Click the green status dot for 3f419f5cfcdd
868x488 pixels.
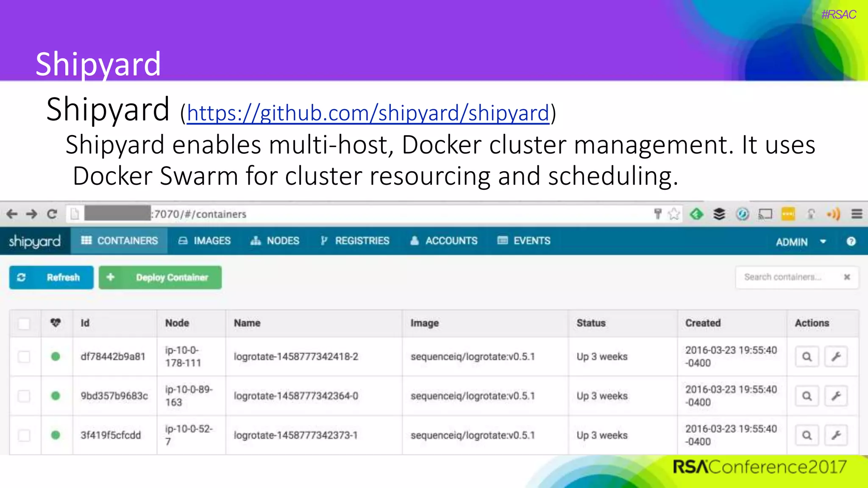[x=56, y=435]
